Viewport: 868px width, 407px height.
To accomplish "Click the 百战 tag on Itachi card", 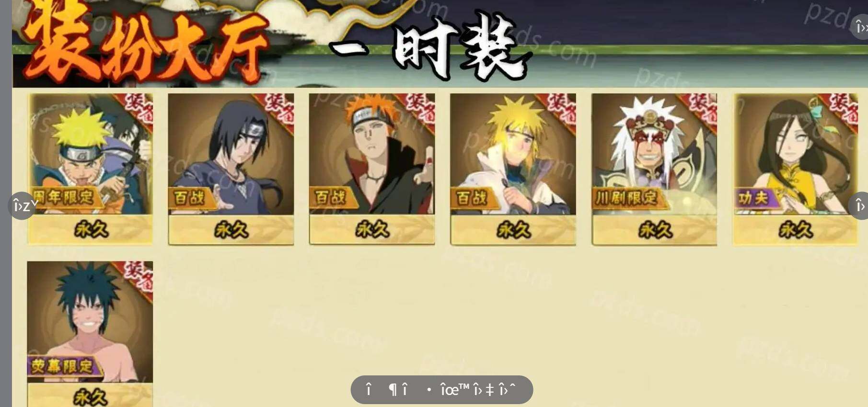I will click(x=189, y=198).
